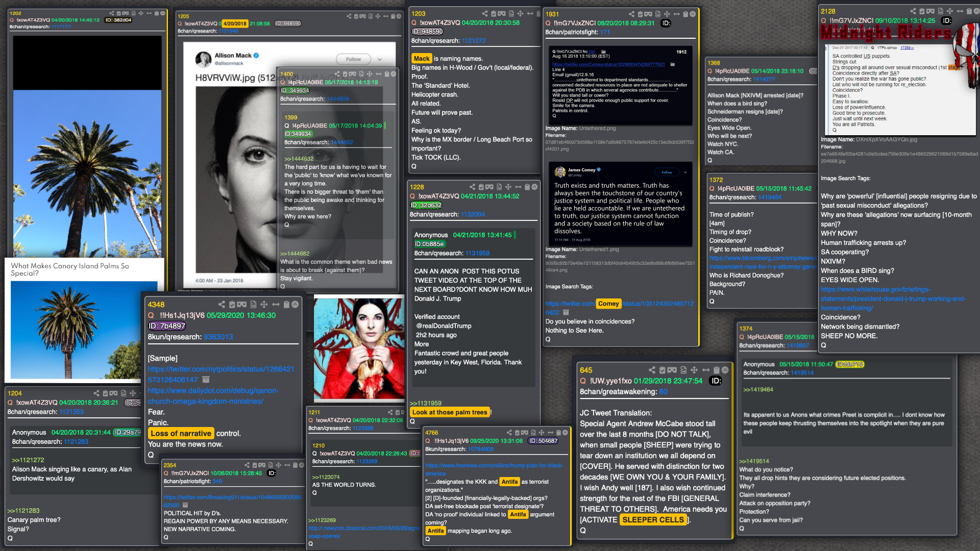The height and width of the screenshot is (551, 980).
Task: Open chevron menu on Allison Mack tweet
Action: (380, 59)
